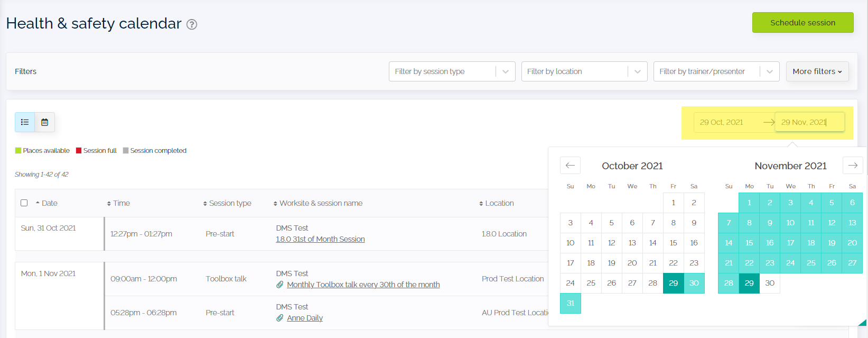Click the red Session full legend swatch
868x338 pixels.
coord(79,151)
